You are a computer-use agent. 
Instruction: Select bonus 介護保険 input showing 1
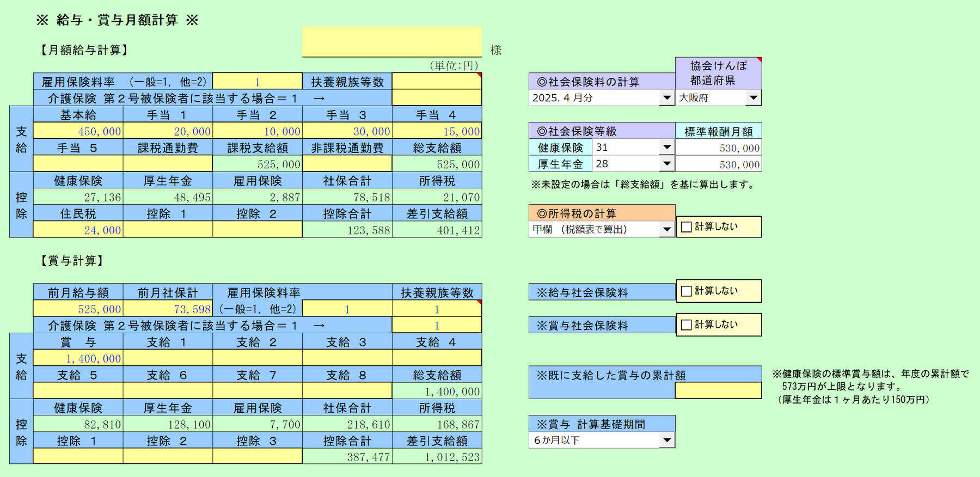tap(437, 326)
